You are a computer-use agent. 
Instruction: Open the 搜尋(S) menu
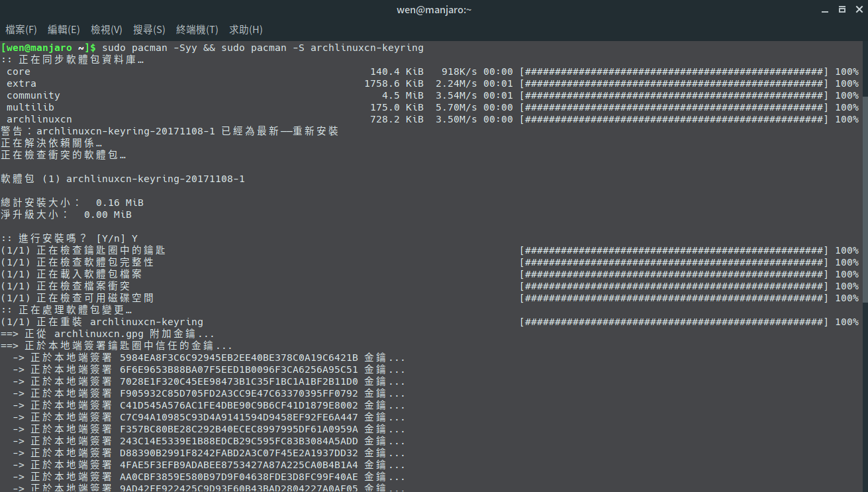[149, 30]
